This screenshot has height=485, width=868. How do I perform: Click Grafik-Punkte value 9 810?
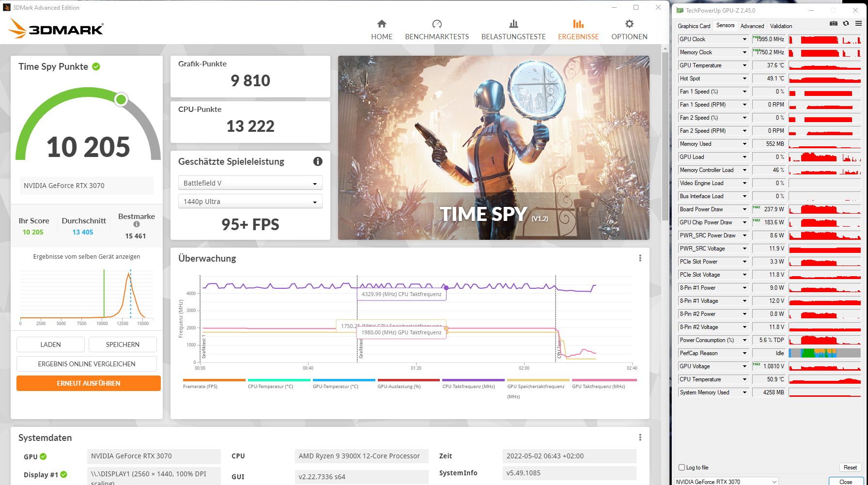(250, 80)
